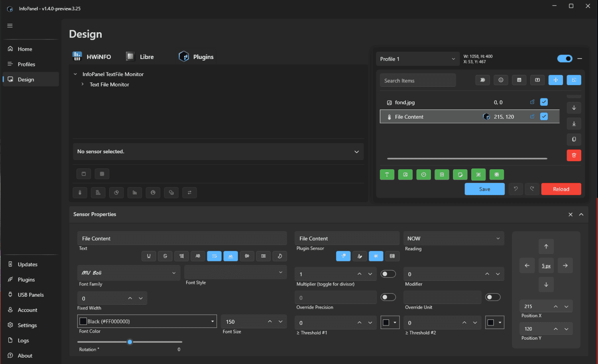Screen dimensions: 598x364
Task: Toggle the profile enable switch off
Action: coord(565,59)
